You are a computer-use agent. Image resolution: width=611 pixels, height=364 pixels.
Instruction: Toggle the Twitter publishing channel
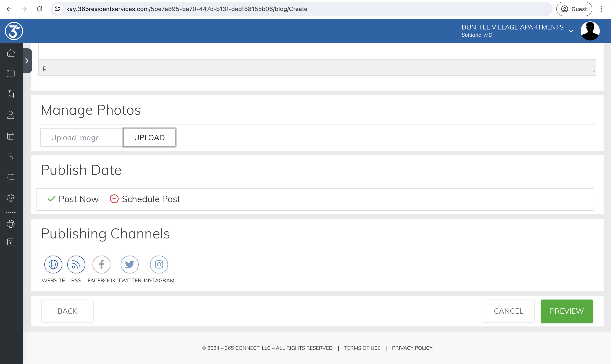(x=130, y=265)
